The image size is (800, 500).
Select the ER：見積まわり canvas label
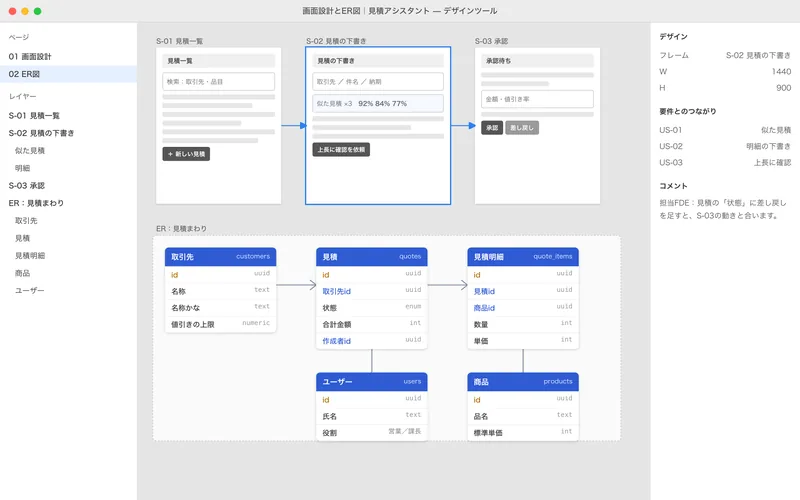(181, 229)
